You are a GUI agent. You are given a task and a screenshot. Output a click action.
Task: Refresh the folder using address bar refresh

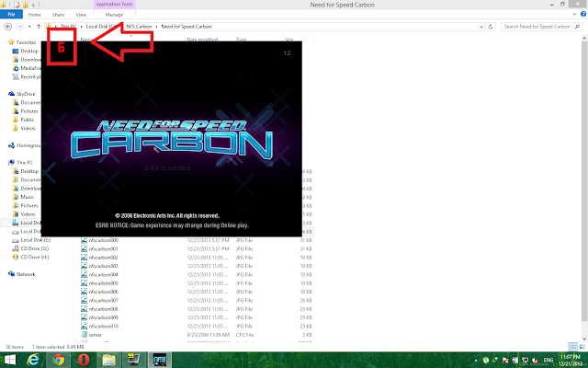490,27
